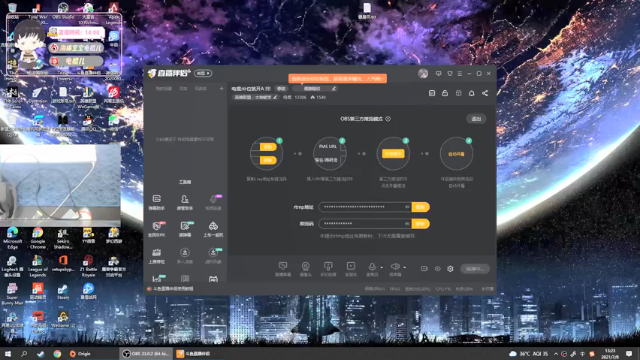640x360 pixels.
Task: Open the user avatar in title bar
Action: 423,73
